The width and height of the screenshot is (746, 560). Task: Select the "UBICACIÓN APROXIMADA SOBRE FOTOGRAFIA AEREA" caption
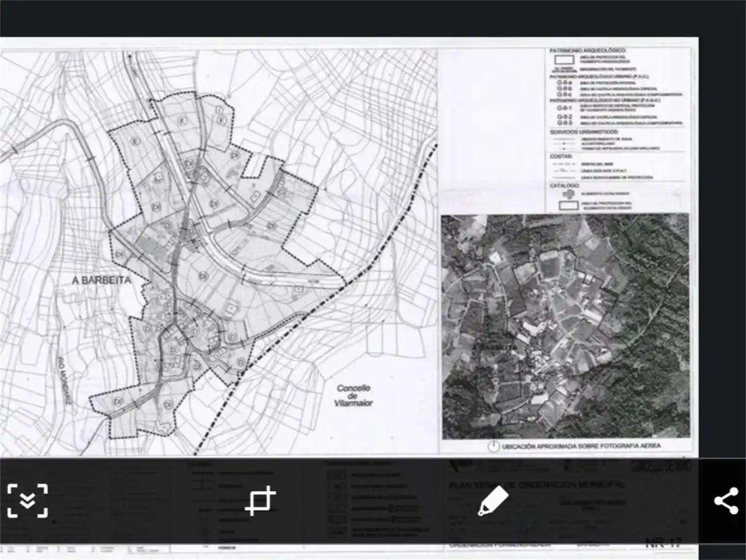[x=581, y=446]
